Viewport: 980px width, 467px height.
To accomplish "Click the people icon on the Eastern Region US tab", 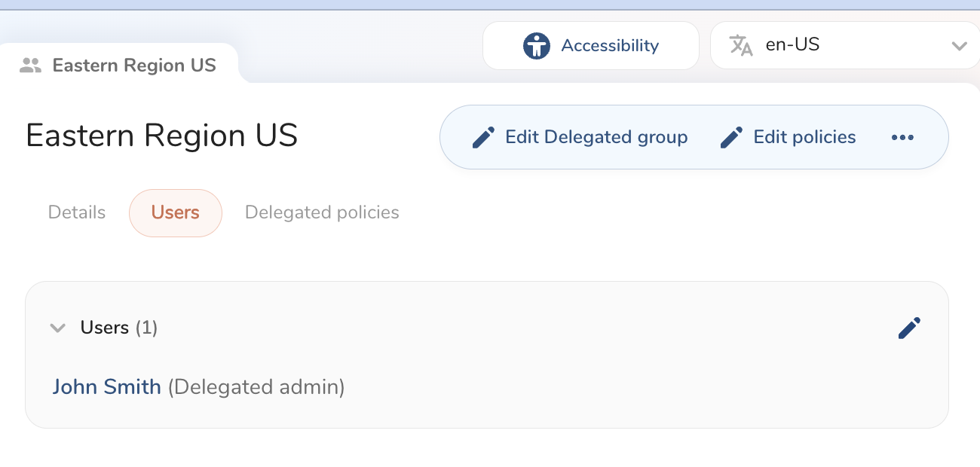I will [x=30, y=66].
